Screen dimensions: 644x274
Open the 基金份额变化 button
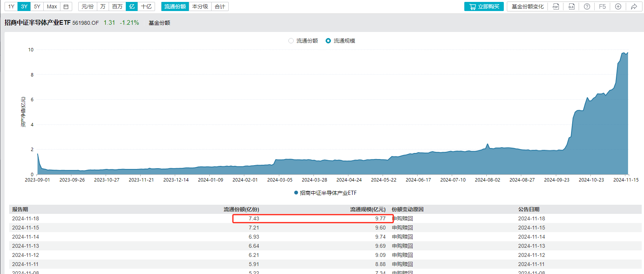[x=527, y=6]
